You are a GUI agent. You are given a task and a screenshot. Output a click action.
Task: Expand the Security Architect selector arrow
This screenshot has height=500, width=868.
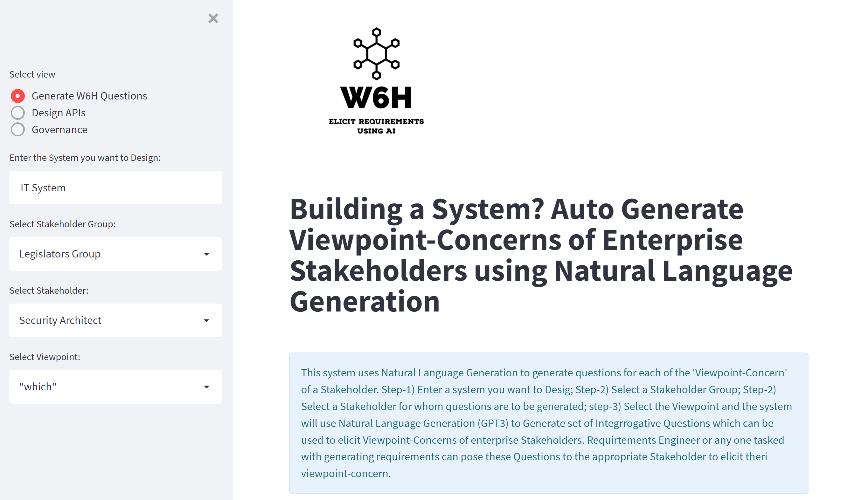point(206,320)
